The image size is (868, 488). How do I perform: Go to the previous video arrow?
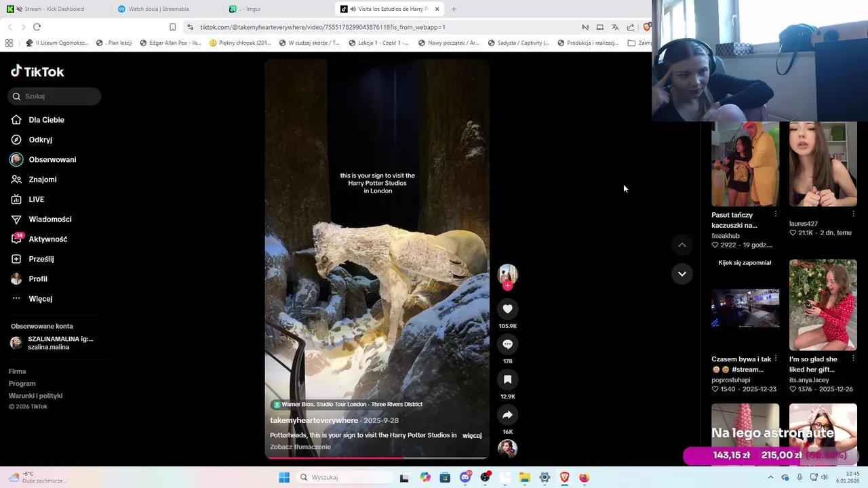[682, 245]
